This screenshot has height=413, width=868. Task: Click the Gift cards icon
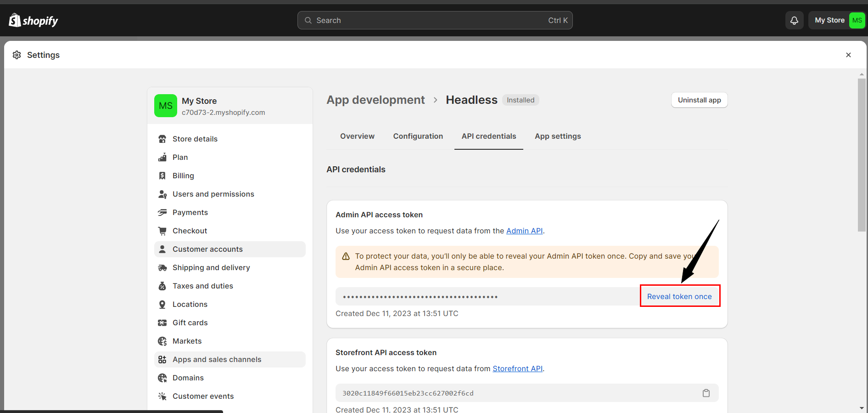[x=162, y=323]
